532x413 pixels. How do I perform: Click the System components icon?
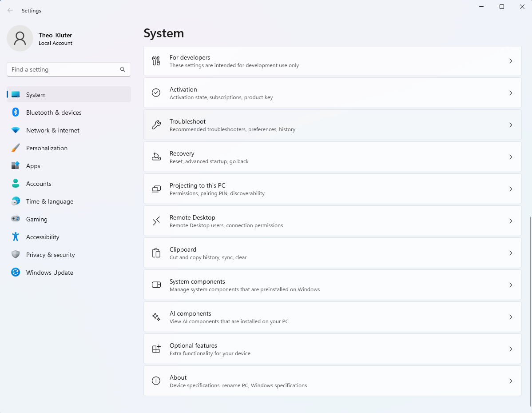(x=156, y=285)
